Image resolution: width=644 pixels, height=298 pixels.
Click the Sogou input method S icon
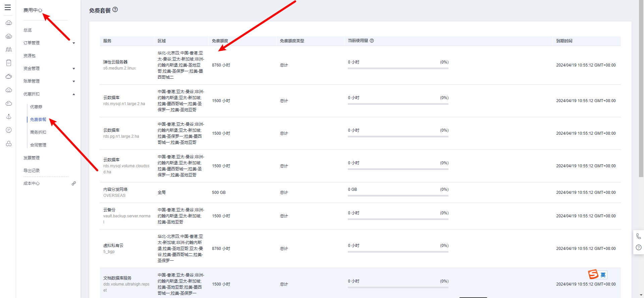[593, 274]
